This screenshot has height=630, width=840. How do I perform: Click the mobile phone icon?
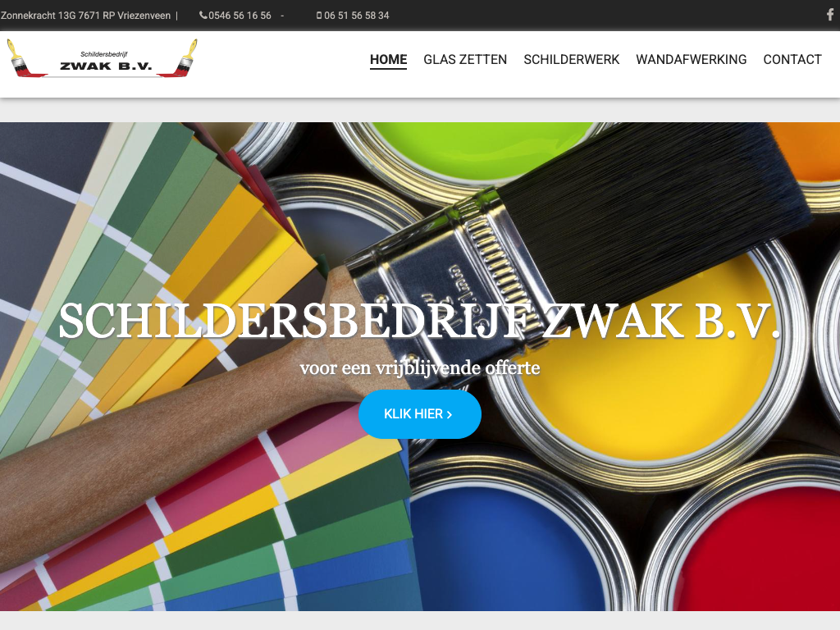(x=319, y=16)
